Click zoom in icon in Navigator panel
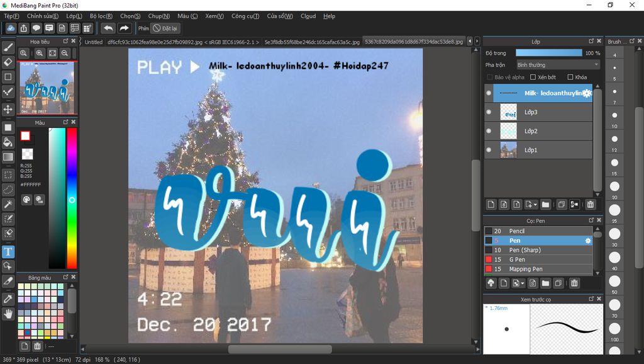Screen dimensions: 644x364 click(40, 53)
